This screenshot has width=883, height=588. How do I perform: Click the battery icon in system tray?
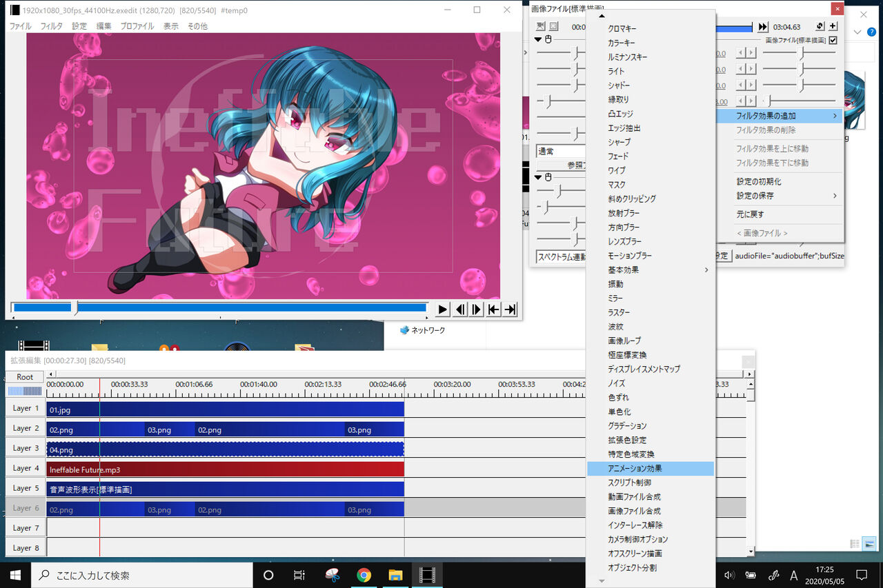click(x=751, y=575)
